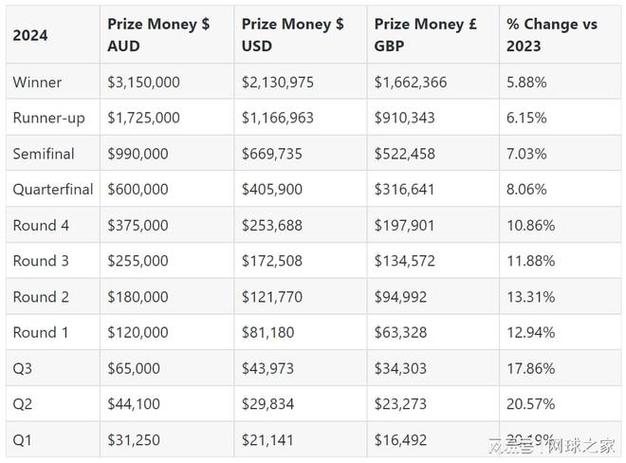Select the Quarterfinal row label
This screenshot has height=463, width=626.
click(53, 189)
